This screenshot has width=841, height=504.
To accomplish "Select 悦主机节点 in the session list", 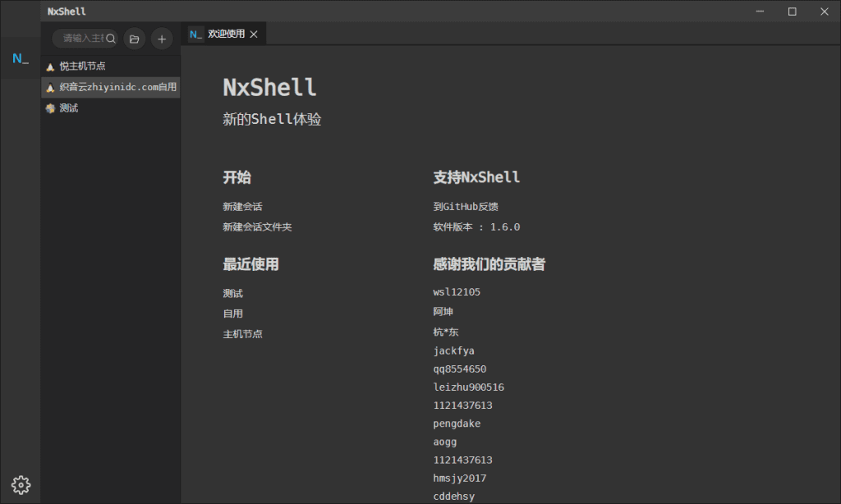I will point(82,66).
